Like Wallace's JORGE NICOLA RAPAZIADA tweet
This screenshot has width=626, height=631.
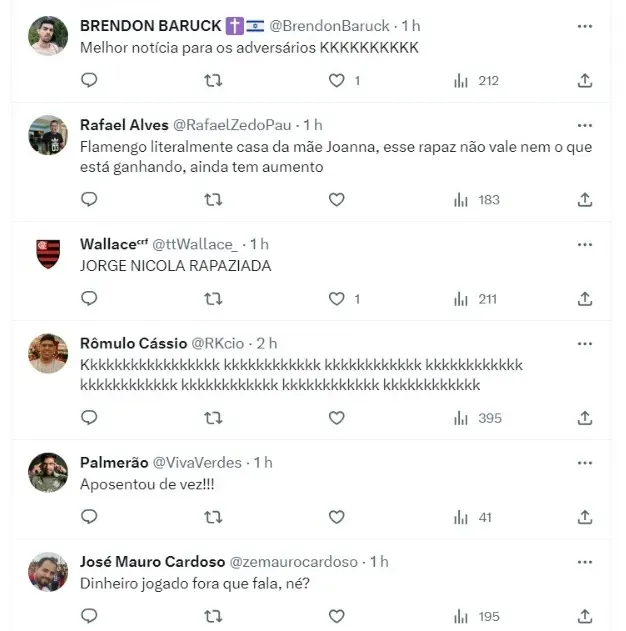tap(337, 298)
